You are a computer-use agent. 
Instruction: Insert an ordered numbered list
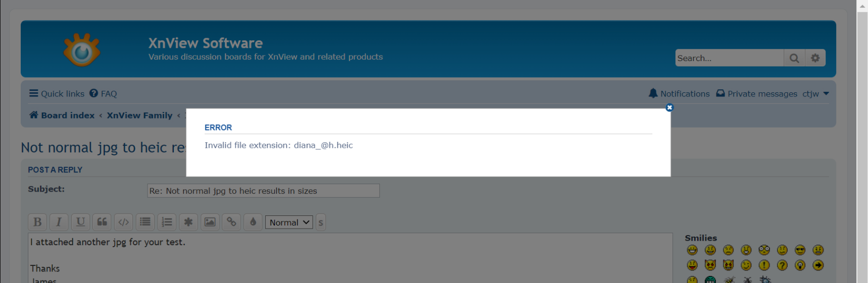167,222
